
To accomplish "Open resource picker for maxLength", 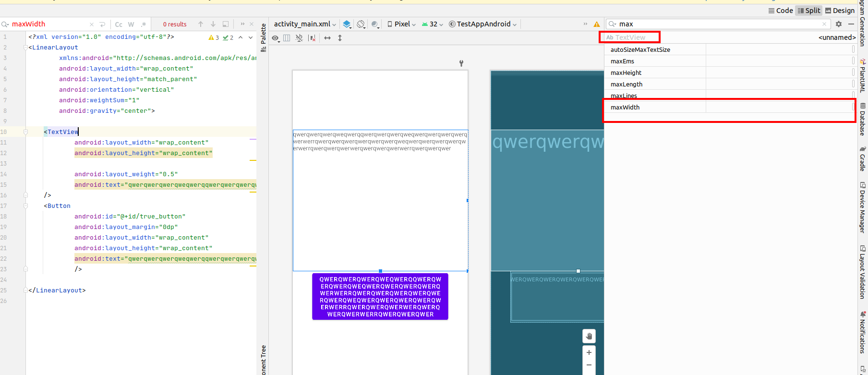I will 853,84.
